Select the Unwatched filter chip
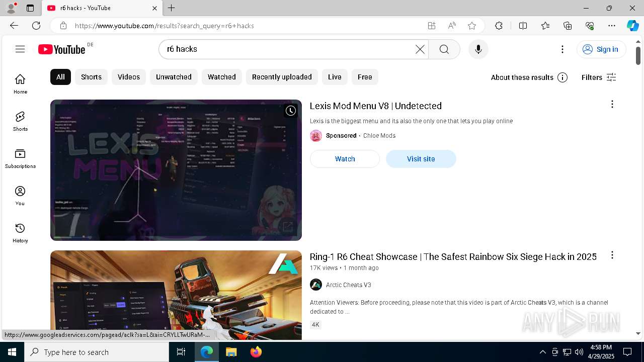The height and width of the screenshot is (362, 644). pyautogui.click(x=174, y=77)
